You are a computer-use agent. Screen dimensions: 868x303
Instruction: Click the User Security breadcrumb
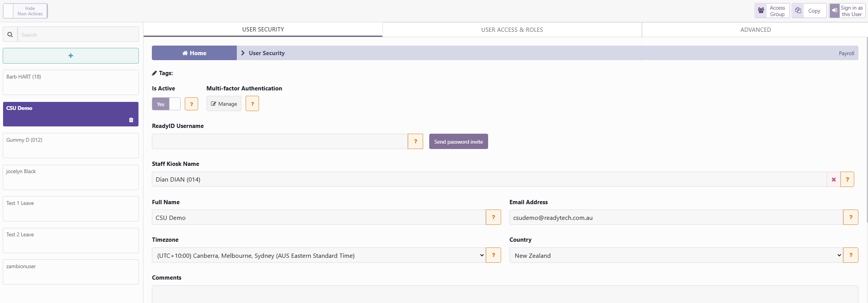tap(267, 53)
